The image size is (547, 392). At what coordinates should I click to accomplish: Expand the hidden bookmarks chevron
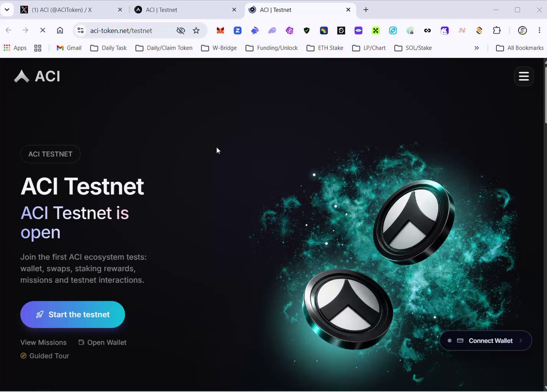[476, 48]
